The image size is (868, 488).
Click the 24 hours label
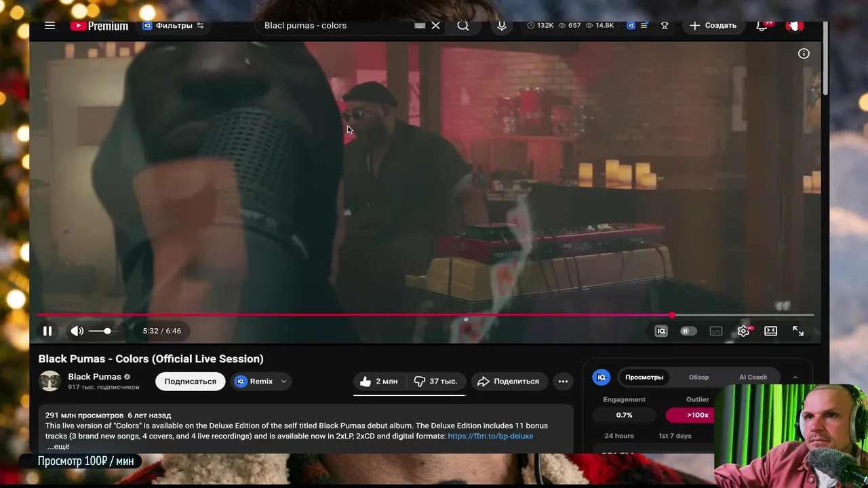(619, 436)
